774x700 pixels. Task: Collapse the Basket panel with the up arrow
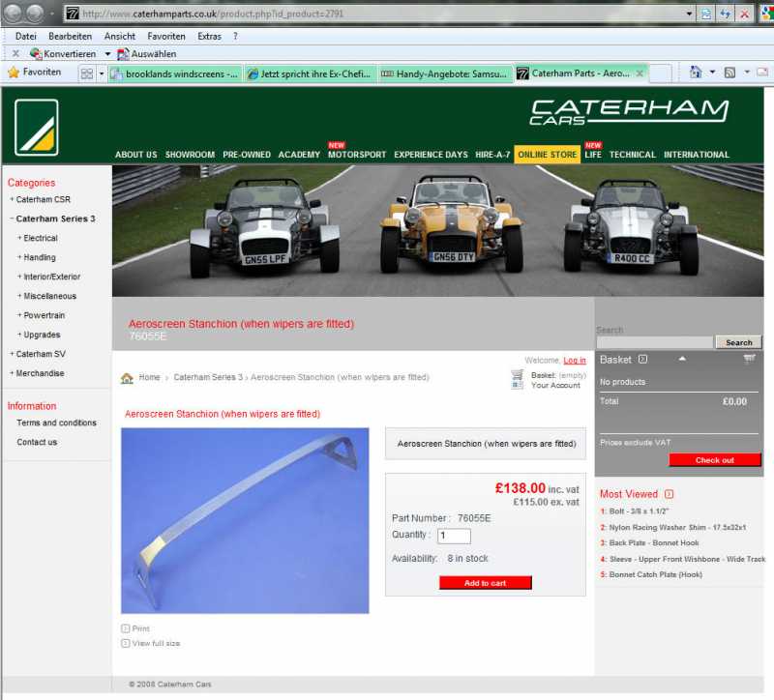680,360
